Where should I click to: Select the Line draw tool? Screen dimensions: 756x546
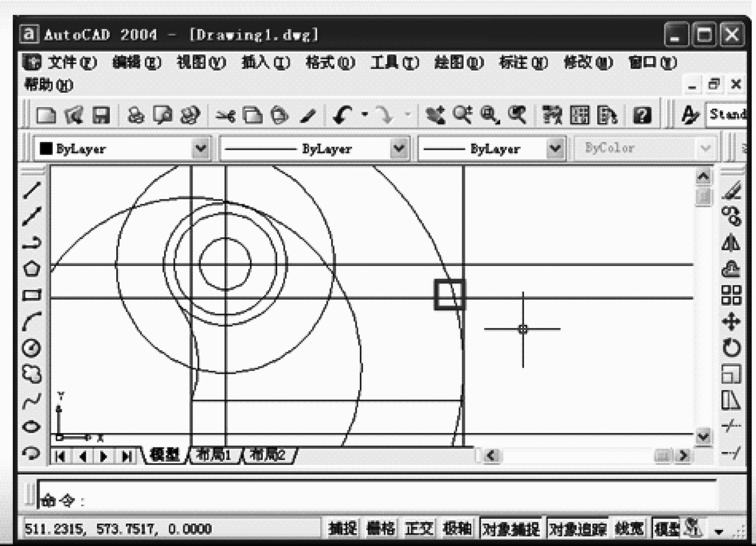(32, 189)
